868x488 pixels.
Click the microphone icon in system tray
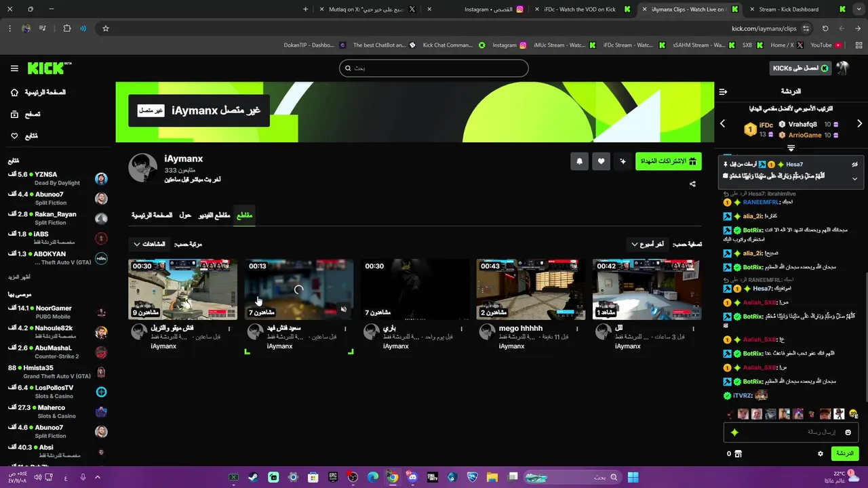pyautogui.click(x=83, y=477)
